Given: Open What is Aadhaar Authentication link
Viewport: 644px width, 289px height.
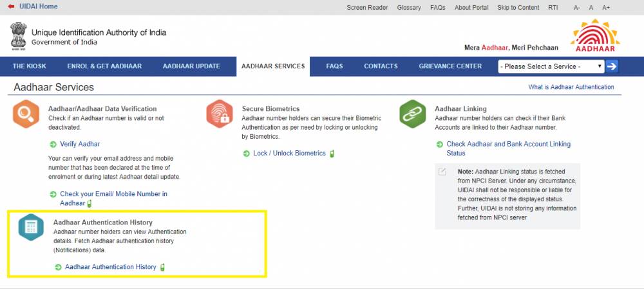Looking at the screenshot, I should pyautogui.click(x=571, y=87).
